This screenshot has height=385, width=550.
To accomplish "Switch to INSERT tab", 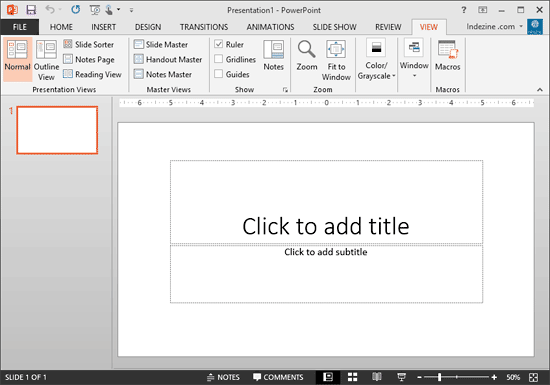I will tap(103, 27).
